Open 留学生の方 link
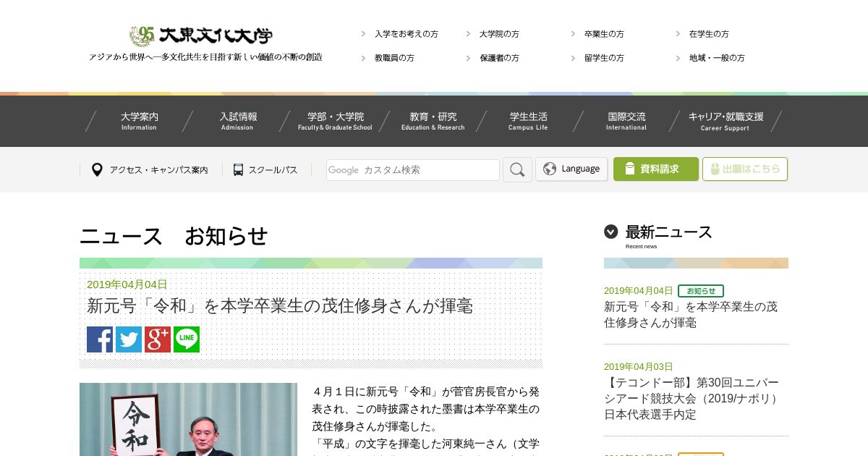Image resolution: width=868 pixels, height=456 pixels. 604,58
